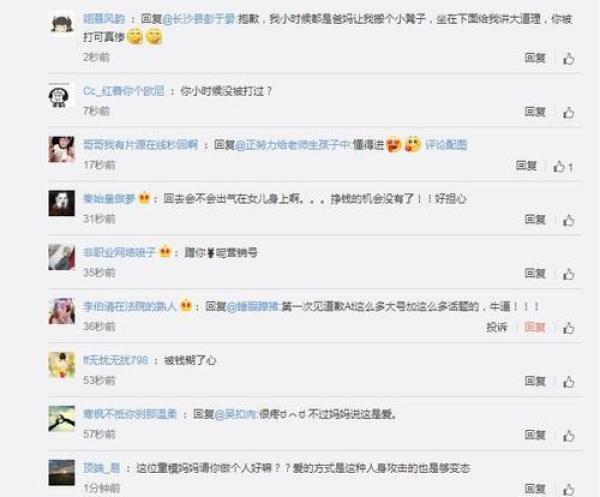
Task: Click the avatar of the 53秒前 commenter
Action: click(62, 365)
